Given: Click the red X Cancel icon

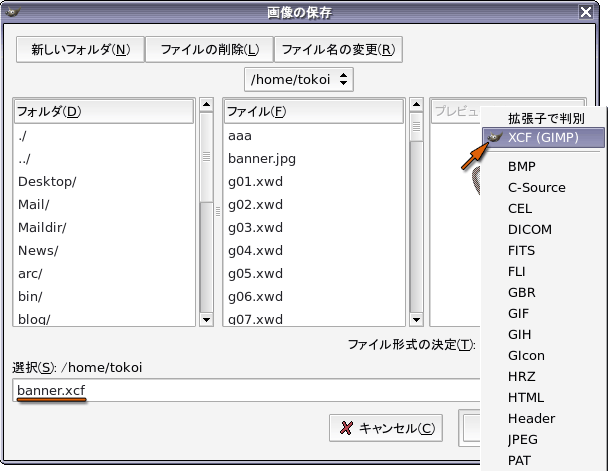Looking at the screenshot, I should click(x=346, y=428).
